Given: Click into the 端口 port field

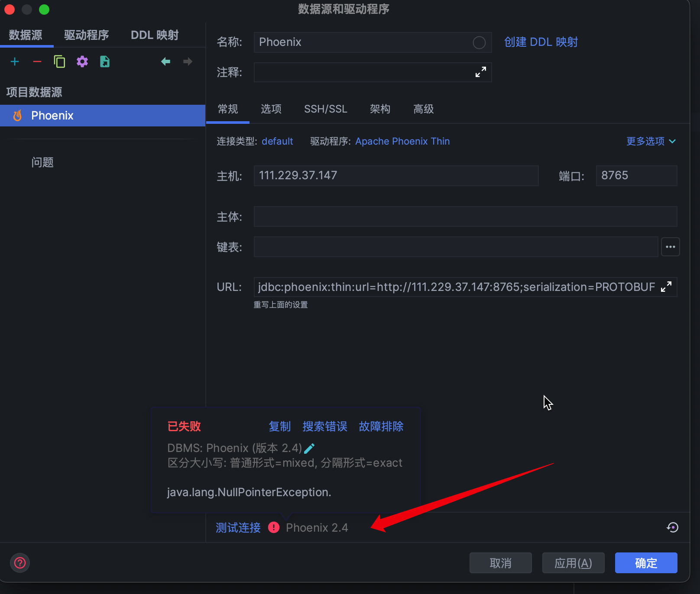Looking at the screenshot, I should tap(637, 176).
